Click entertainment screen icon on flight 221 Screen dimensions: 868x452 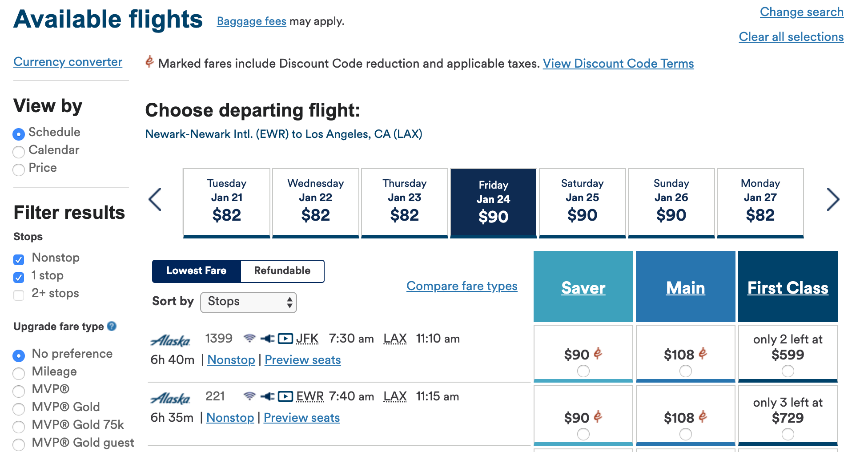[285, 396]
